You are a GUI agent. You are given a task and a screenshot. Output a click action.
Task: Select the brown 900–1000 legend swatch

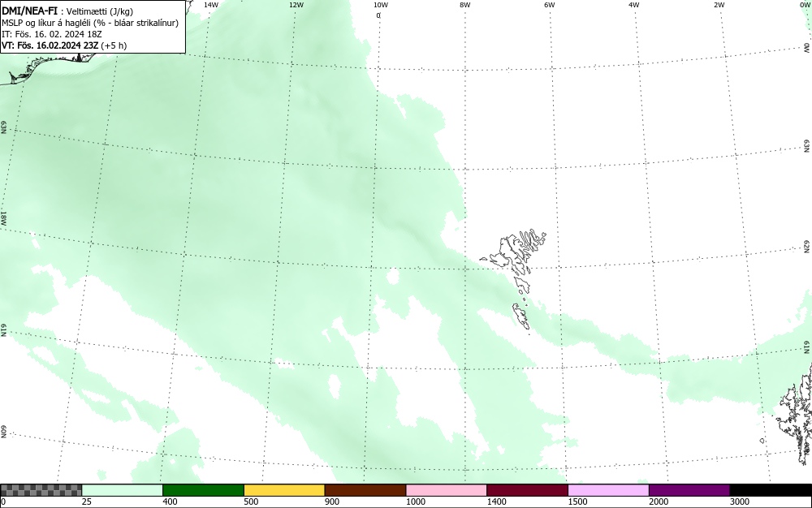tap(365, 490)
